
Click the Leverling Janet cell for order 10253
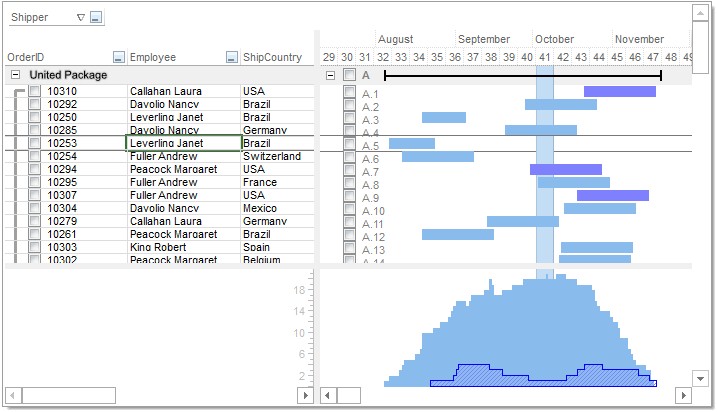click(x=184, y=143)
